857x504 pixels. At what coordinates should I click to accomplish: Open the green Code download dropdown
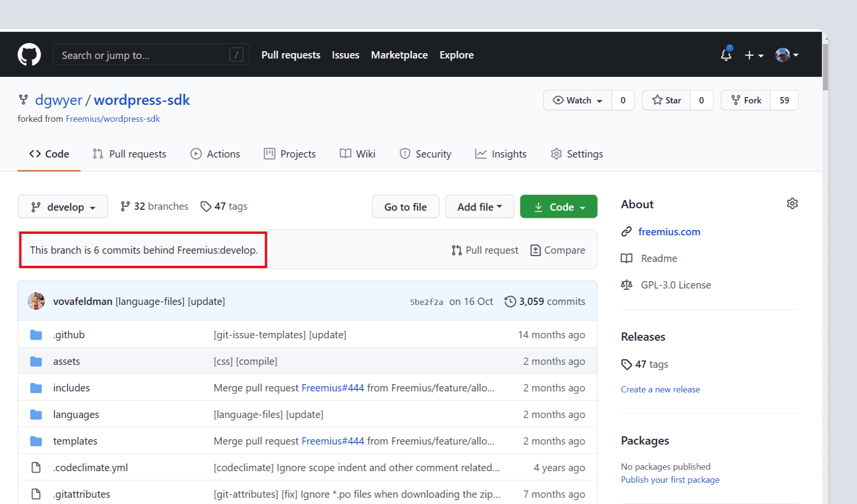tap(559, 206)
